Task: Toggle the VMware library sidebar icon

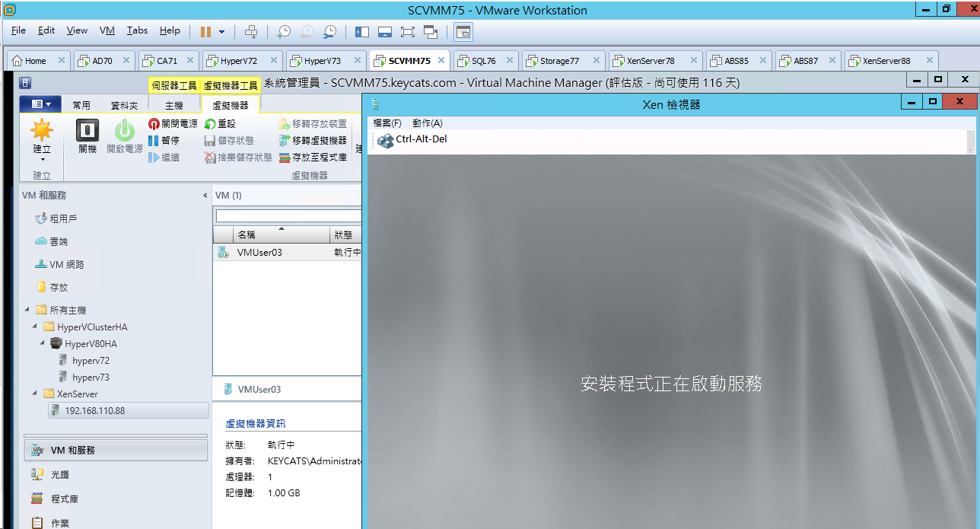Action: (361, 31)
